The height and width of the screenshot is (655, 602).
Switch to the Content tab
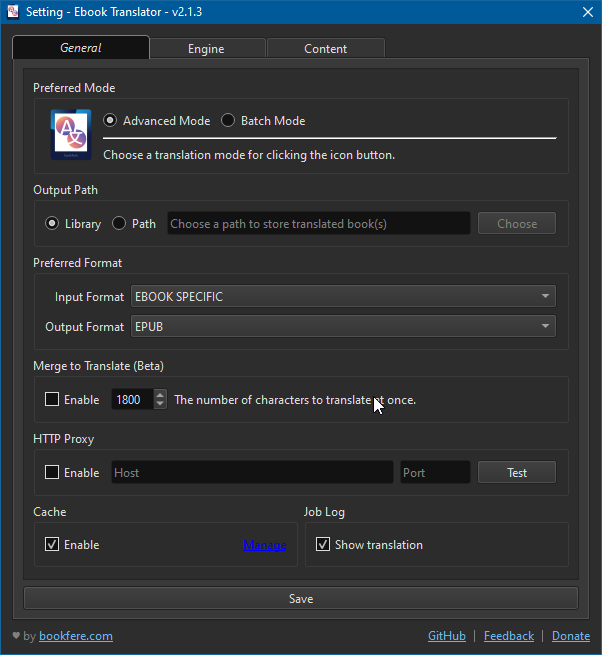(x=326, y=48)
